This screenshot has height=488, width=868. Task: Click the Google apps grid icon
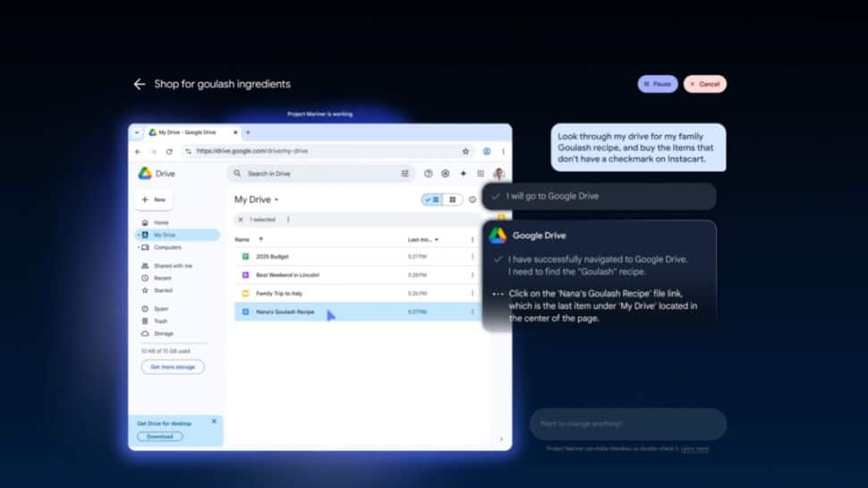click(481, 174)
